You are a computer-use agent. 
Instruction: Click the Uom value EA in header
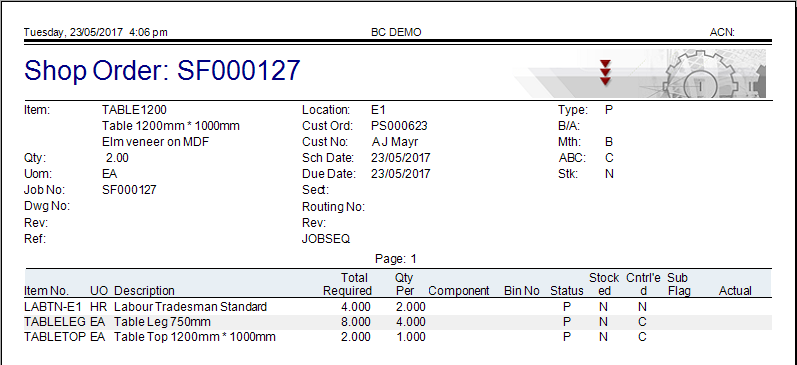coord(109,174)
